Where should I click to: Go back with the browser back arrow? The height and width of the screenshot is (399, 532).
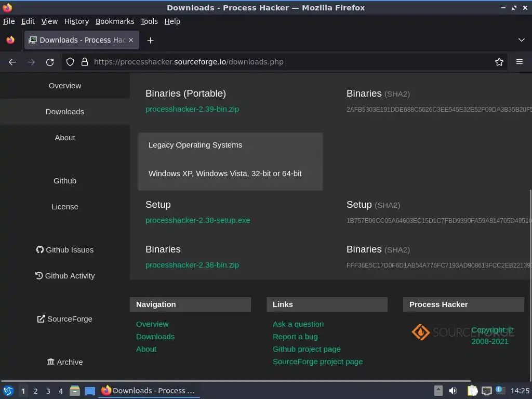click(12, 62)
